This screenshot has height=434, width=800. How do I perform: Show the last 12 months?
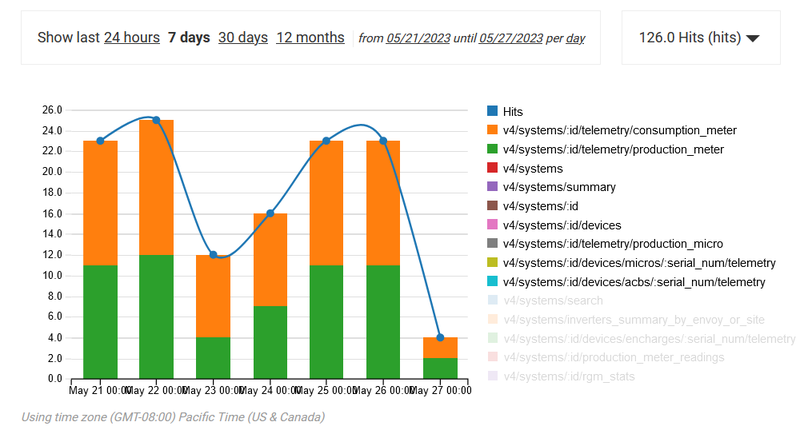tap(310, 37)
